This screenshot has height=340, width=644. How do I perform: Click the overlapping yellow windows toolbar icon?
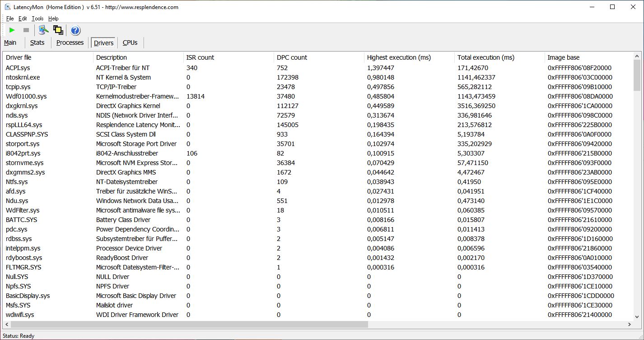tap(58, 30)
